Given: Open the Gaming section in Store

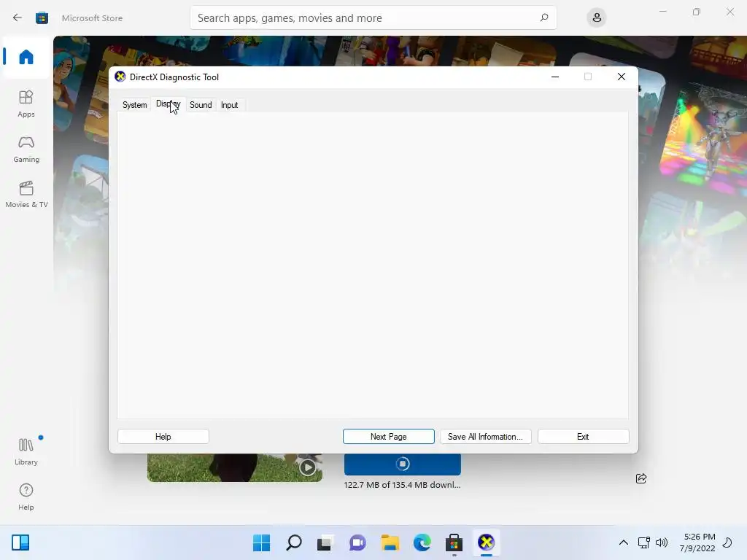Looking at the screenshot, I should pyautogui.click(x=26, y=149).
